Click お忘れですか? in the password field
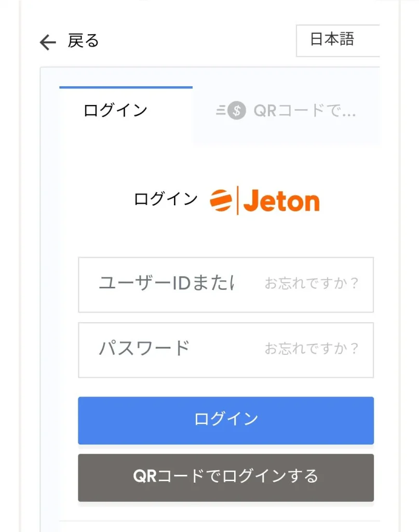Screen dimensions: 419x532 (312, 349)
